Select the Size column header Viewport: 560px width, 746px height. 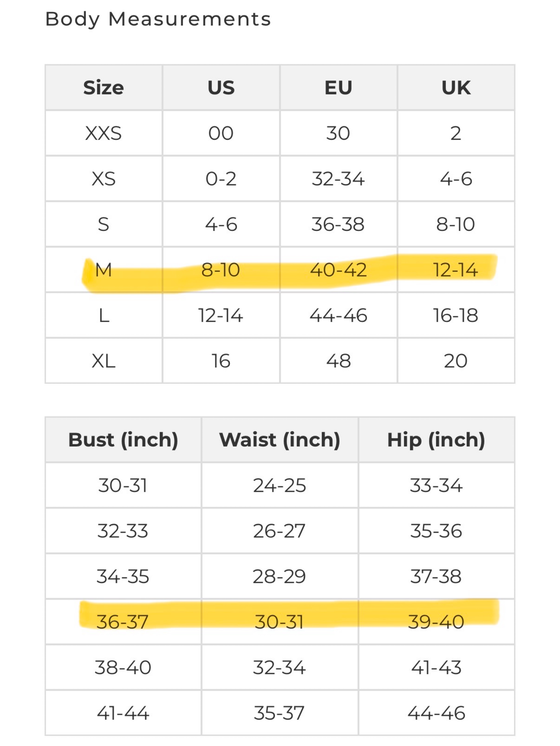click(x=104, y=88)
